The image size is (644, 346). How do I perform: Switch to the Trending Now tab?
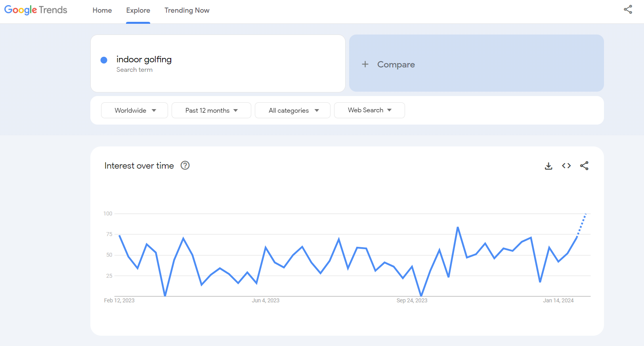[x=187, y=10]
